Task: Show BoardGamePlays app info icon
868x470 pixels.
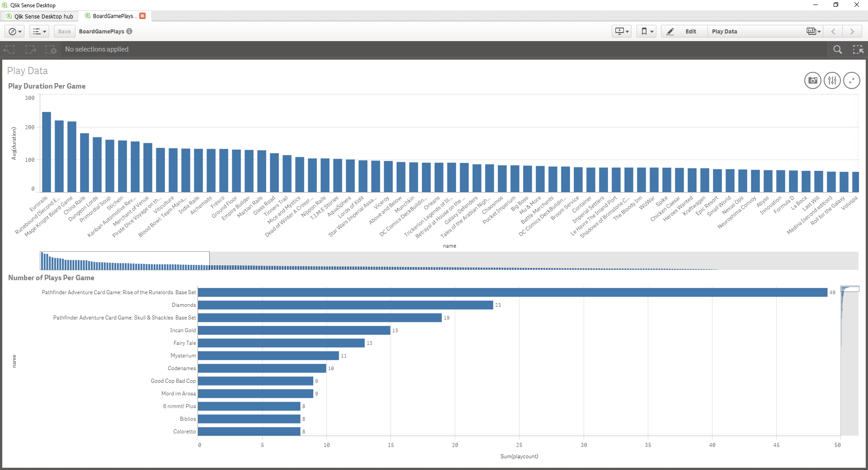Action: click(x=129, y=31)
